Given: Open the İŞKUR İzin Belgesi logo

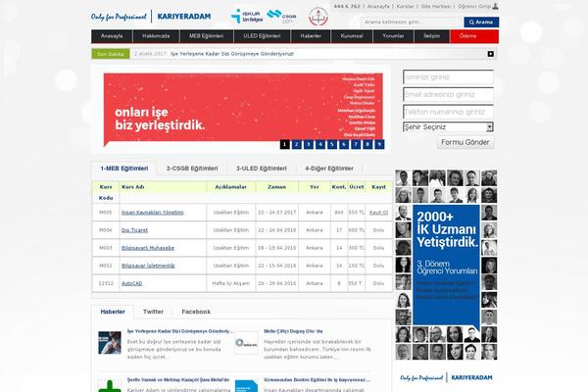Looking at the screenshot, I should pos(247,16).
